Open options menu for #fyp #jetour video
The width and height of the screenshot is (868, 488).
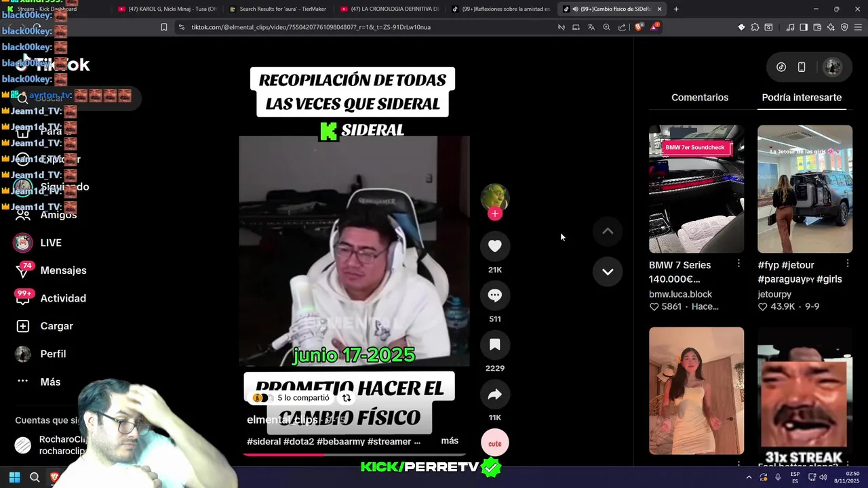pyautogui.click(x=848, y=264)
